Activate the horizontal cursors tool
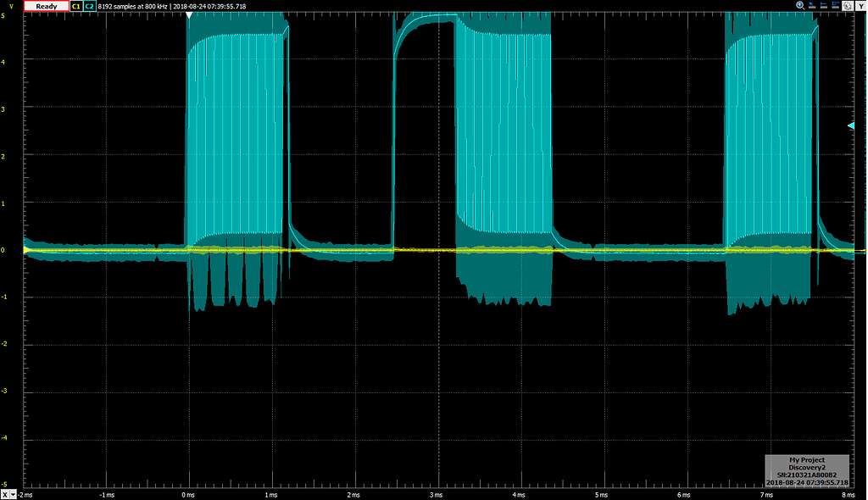Screen dimensions: 868x500 point(823,5)
